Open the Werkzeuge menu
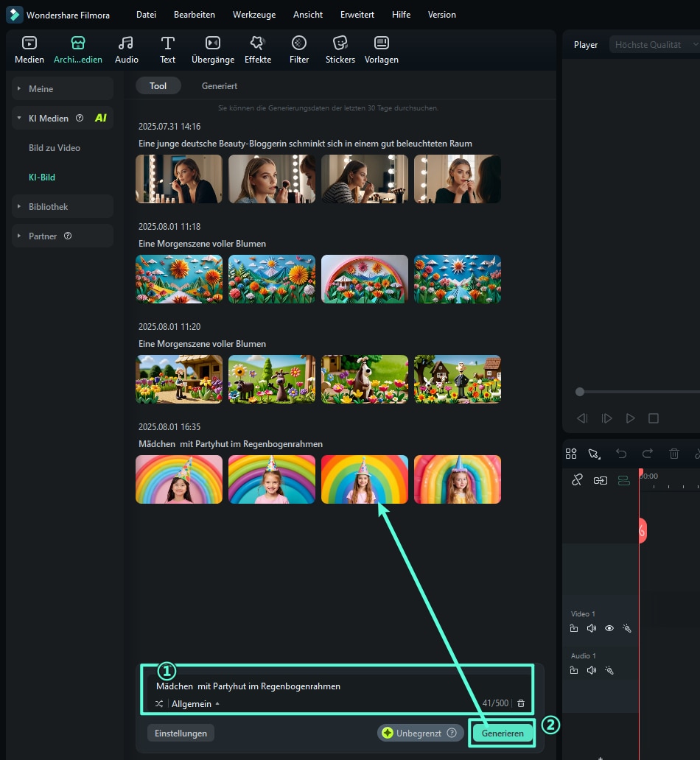This screenshot has width=700, height=760. [x=254, y=15]
